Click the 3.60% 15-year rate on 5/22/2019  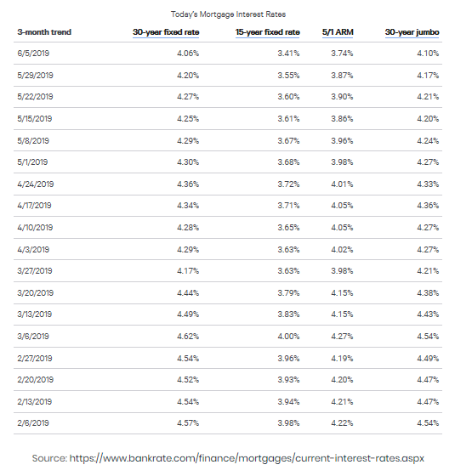pyautogui.click(x=288, y=97)
